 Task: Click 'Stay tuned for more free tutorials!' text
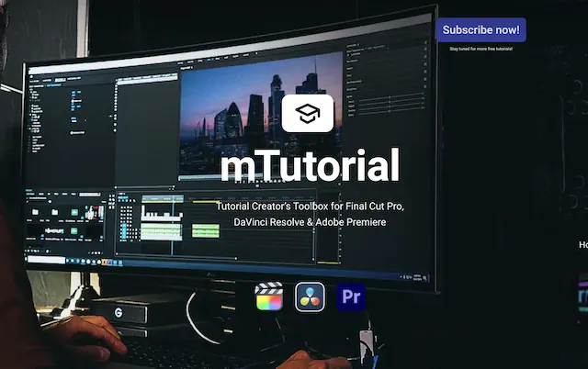click(x=481, y=49)
